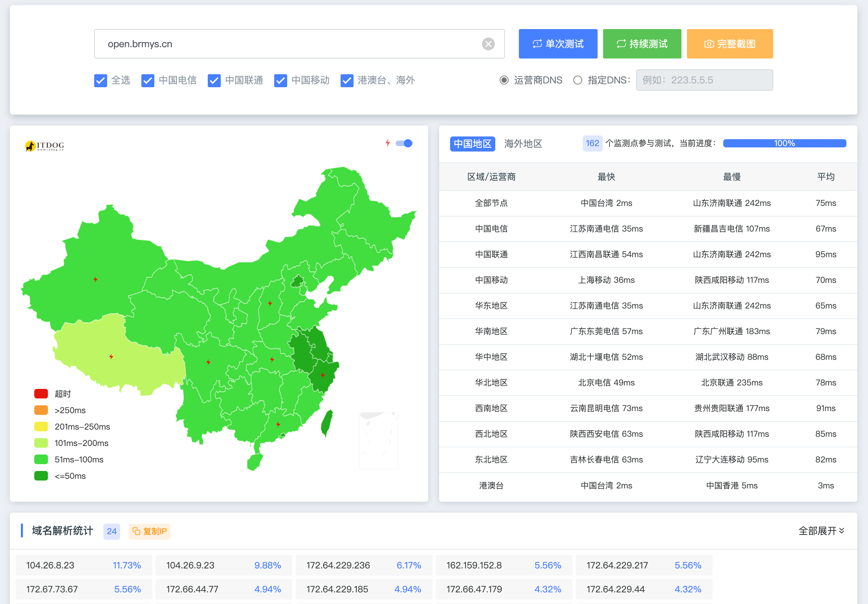This screenshot has height=604, width=868.
Task: Select the 中国地区 tab
Action: tap(472, 144)
